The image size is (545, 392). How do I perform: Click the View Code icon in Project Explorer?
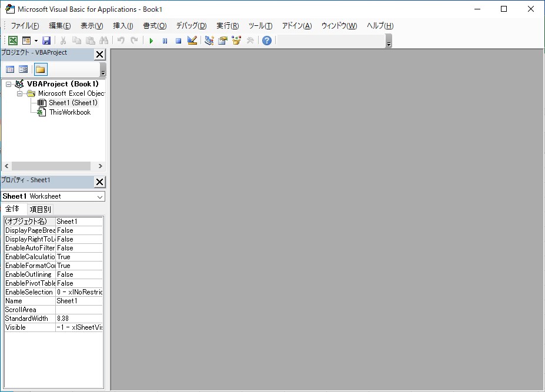(x=10, y=69)
